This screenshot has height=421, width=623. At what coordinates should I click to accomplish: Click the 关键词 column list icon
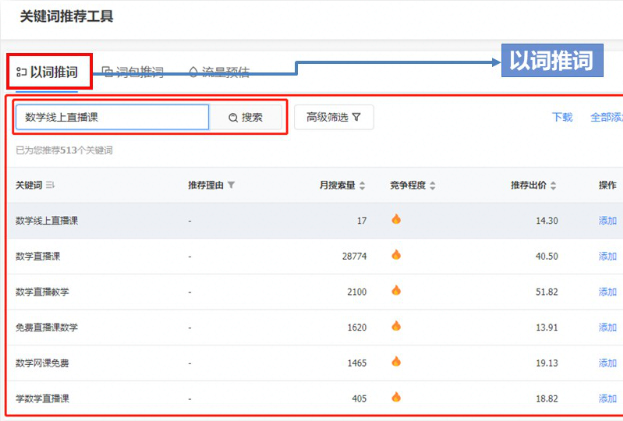click(x=50, y=185)
